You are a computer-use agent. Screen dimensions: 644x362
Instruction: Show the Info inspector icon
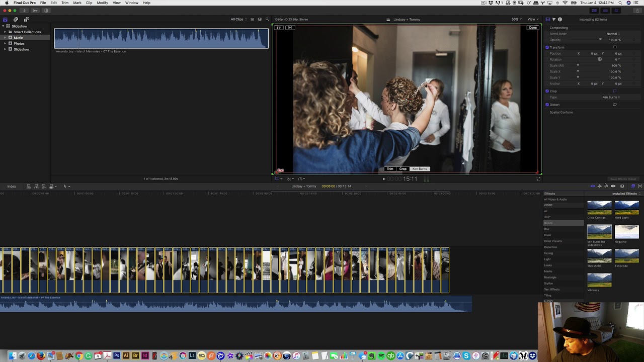[x=560, y=19]
